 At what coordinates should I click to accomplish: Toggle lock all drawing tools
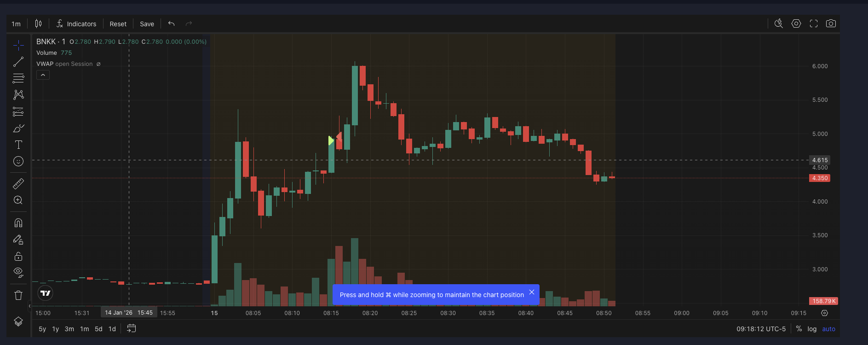click(x=18, y=257)
